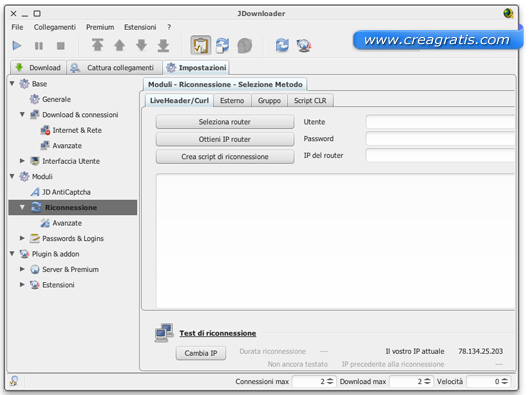
Task: Switch to the Gruppo tab
Action: pos(269,101)
